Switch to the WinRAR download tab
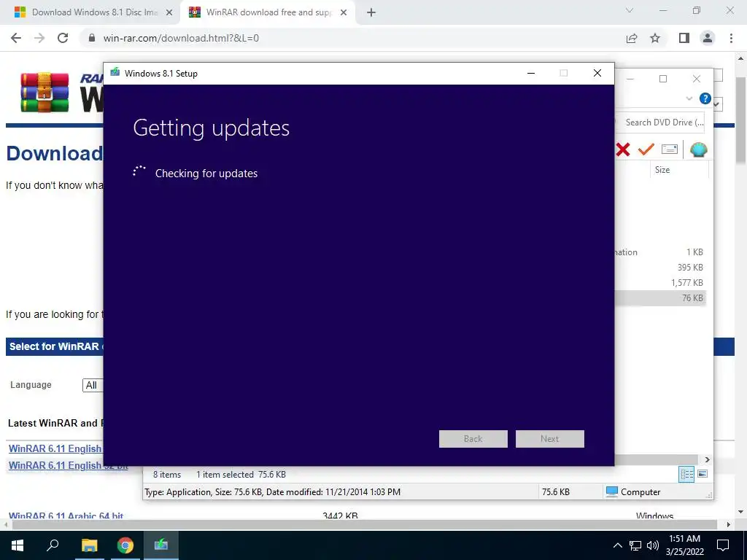The width and height of the screenshot is (747, 560). coord(267,12)
